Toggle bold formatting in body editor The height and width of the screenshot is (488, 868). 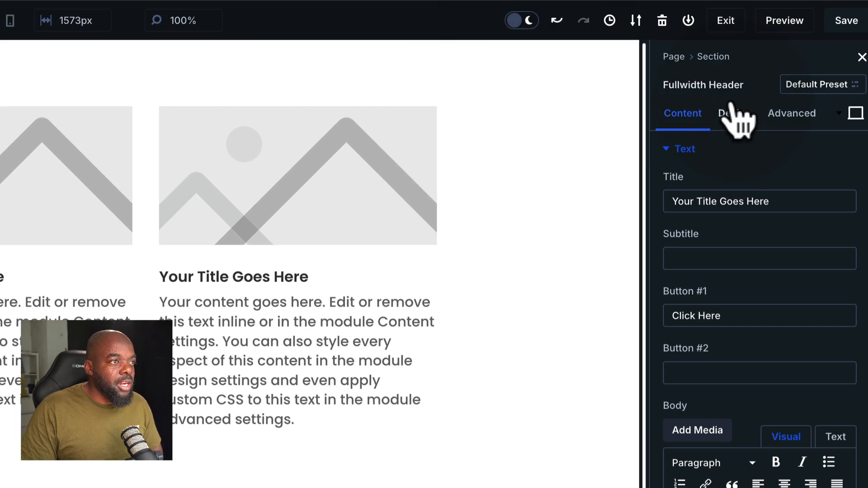point(776,462)
